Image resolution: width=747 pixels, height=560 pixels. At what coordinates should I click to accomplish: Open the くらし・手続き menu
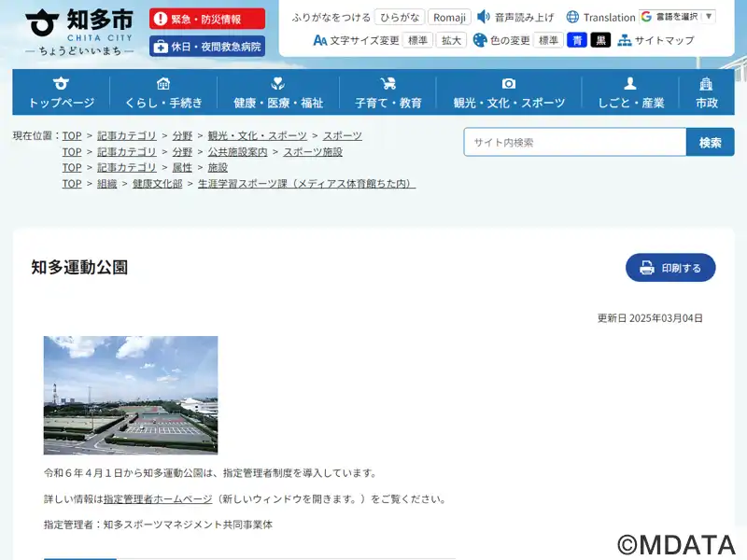pos(163,92)
